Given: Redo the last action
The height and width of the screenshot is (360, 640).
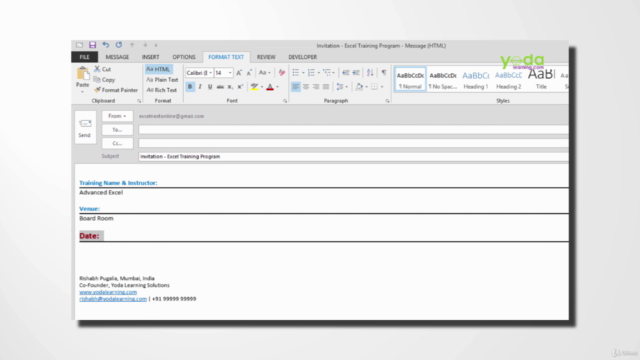Looking at the screenshot, I should pyautogui.click(x=119, y=45).
